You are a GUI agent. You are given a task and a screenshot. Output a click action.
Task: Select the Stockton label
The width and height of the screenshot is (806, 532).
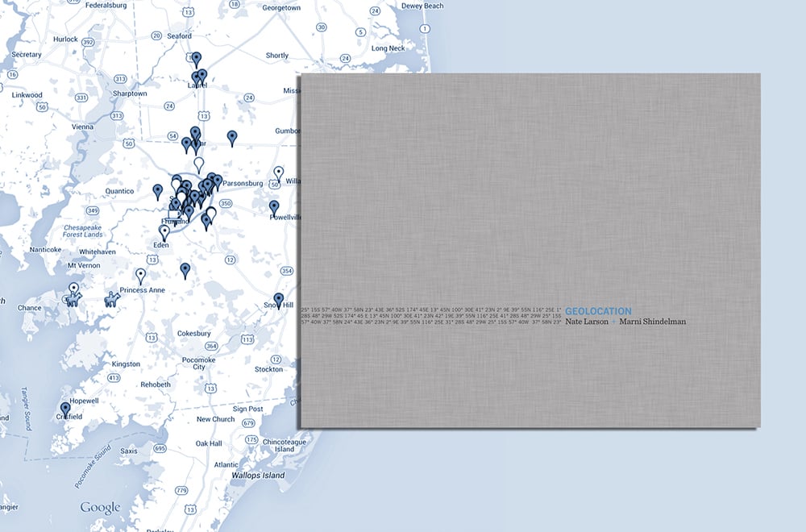coord(268,369)
